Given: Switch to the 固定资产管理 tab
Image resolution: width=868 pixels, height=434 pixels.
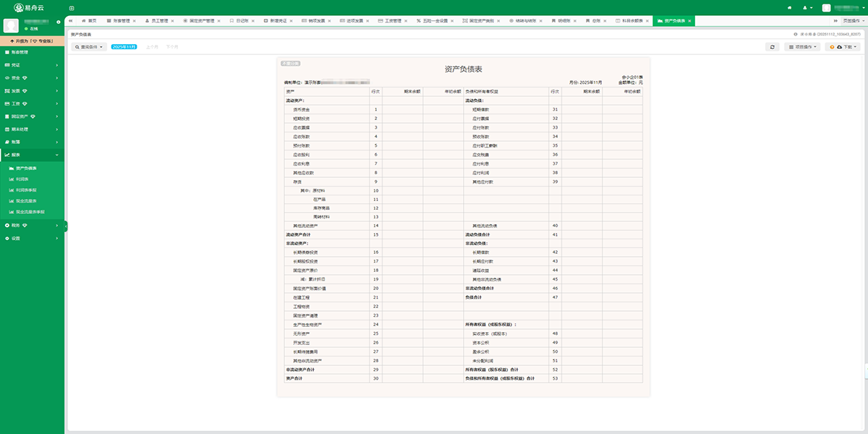Looking at the screenshot, I should 198,21.
